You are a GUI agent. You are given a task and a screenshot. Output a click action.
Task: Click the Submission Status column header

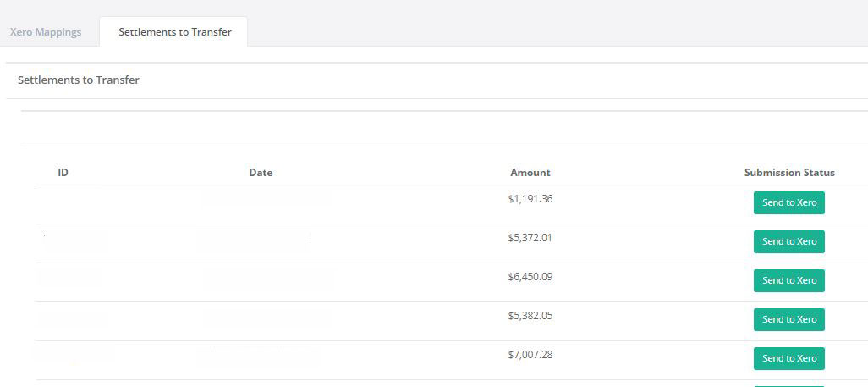tap(789, 173)
